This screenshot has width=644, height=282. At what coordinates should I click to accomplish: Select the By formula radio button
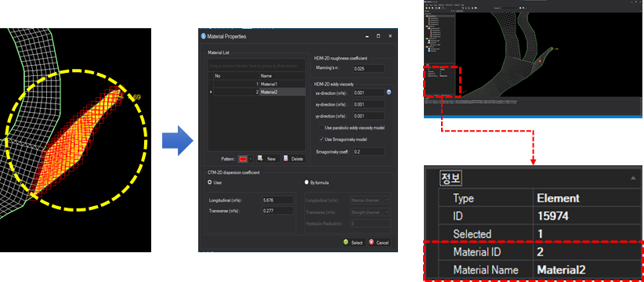point(306,182)
